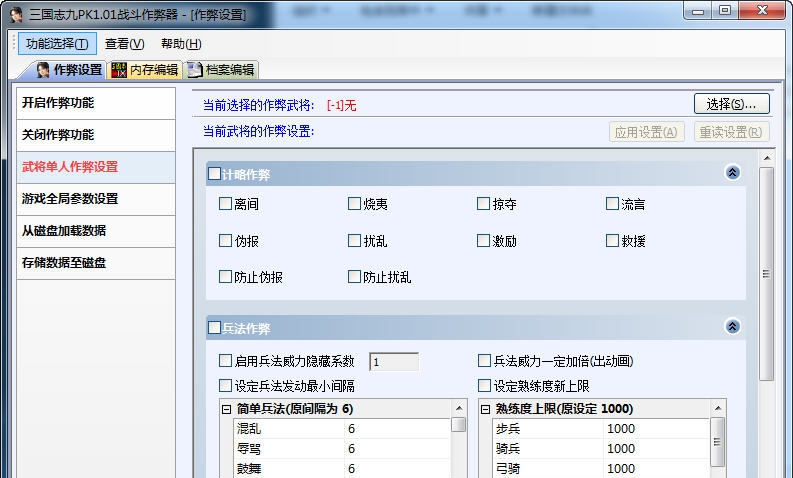Image resolution: width=793 pixels, height=478 pixels.
Task: Click the 选择(S)... button
Action: [x=732, y=104]
